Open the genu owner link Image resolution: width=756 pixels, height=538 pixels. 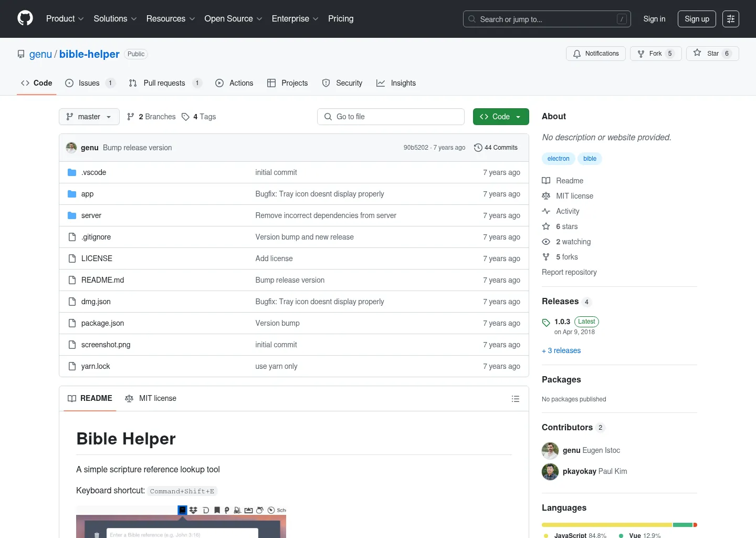click(40, 54)
